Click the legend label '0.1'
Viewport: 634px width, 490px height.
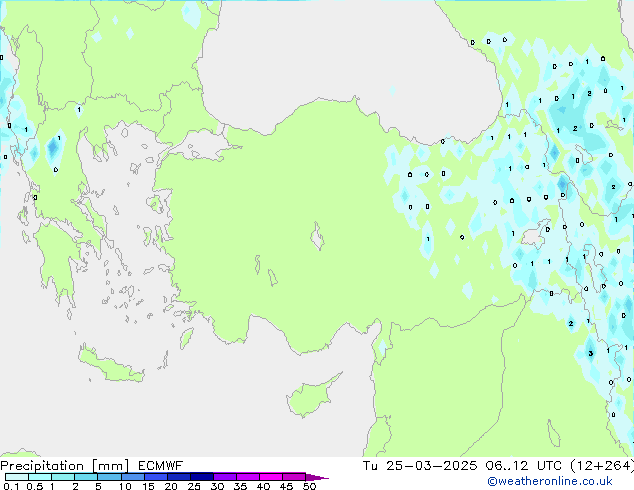coord(11,486)
